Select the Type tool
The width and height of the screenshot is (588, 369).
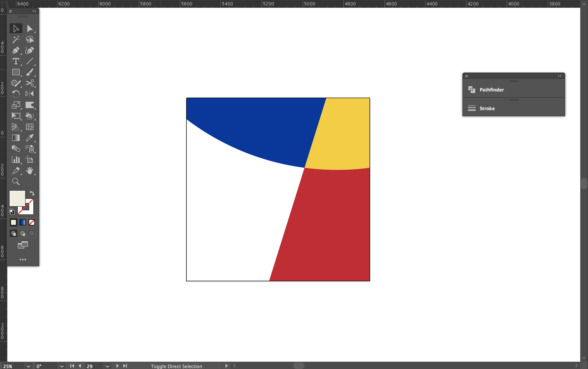click(16, 62)
